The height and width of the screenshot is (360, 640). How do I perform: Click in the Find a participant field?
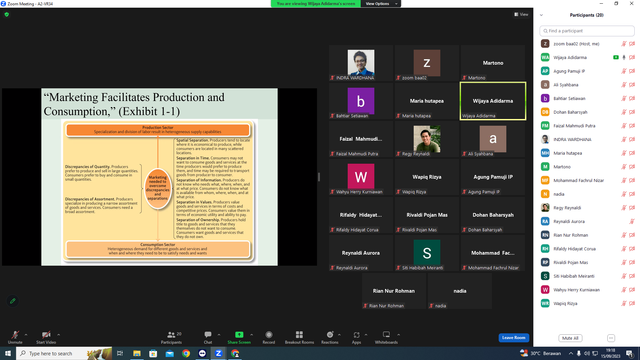(x=587, y=31)
